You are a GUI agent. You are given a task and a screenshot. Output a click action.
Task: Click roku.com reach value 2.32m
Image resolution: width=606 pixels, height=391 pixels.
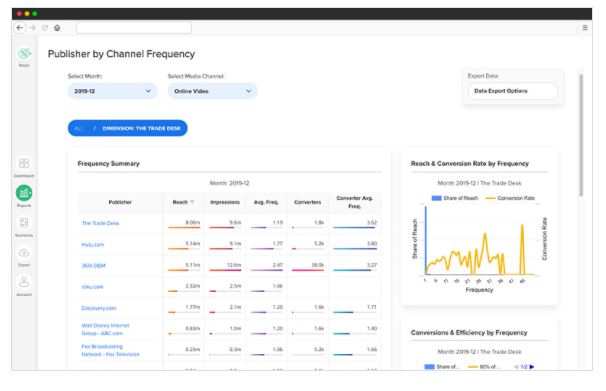(x=192, y=286)
